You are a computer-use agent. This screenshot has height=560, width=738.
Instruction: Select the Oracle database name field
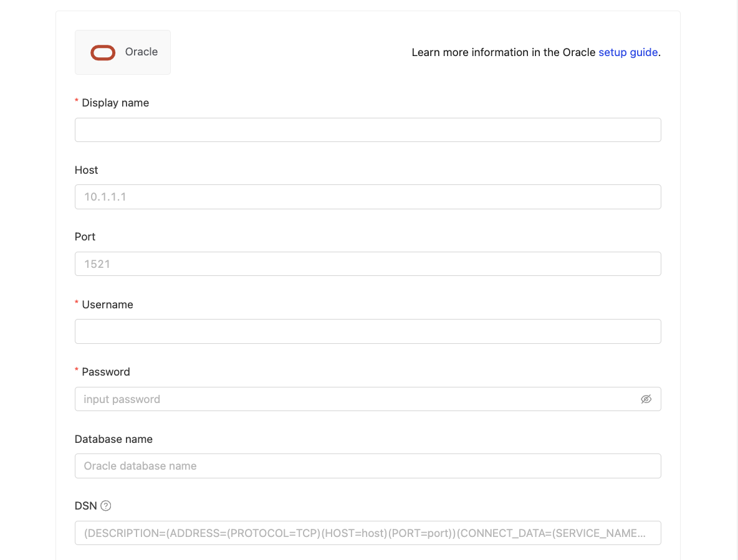(x=368, y=466)
